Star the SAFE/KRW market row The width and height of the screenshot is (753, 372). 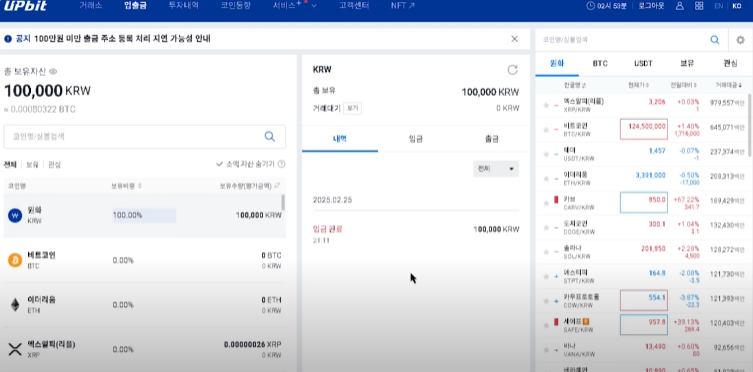click(546, 325)
